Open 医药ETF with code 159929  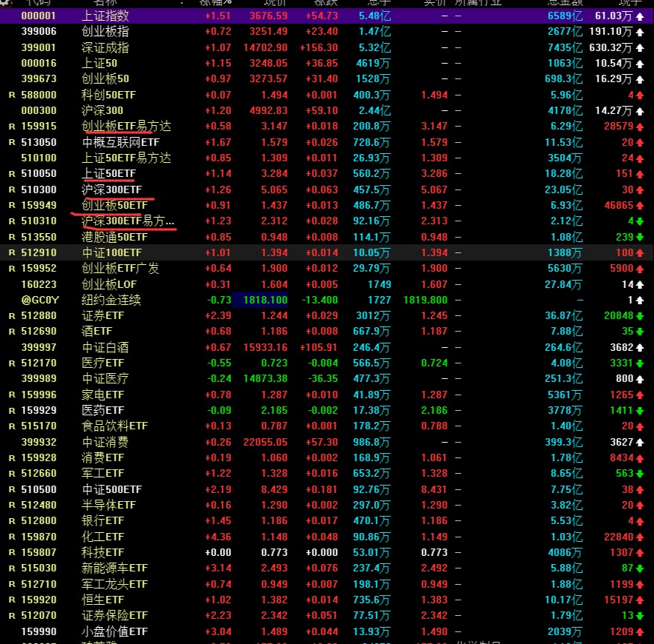[x=103, y=411]
